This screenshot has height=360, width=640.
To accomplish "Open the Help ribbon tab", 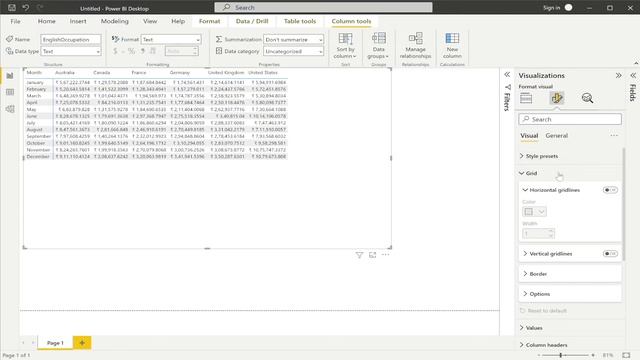I will [x=178, y=21].
